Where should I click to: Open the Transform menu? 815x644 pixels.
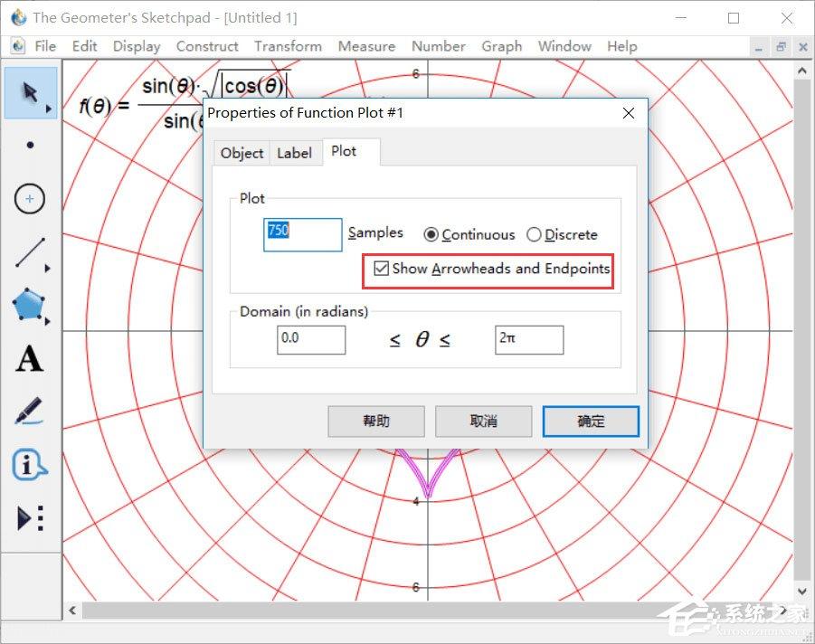click(x=288, y=46)
